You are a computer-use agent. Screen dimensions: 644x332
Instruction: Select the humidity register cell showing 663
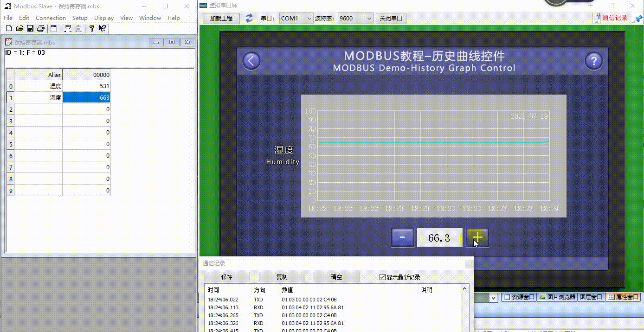point(87,97)
